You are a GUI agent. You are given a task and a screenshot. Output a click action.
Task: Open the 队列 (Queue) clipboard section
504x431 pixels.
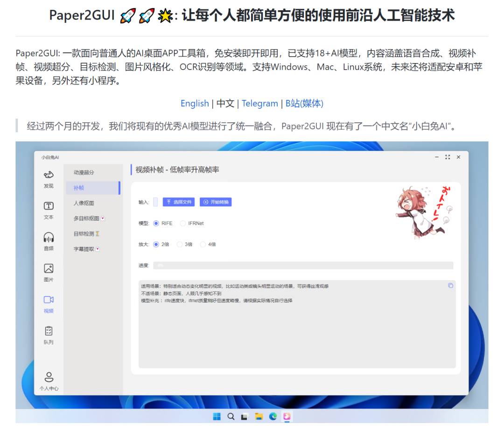pyautogui.click(x=49, y=335)
